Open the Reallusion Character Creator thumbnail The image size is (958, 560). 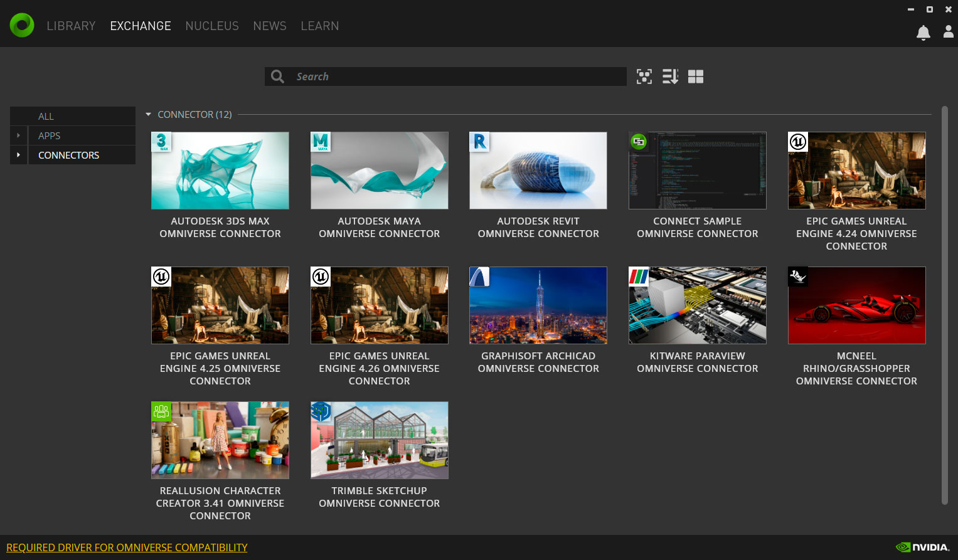[x=220, y=440]
